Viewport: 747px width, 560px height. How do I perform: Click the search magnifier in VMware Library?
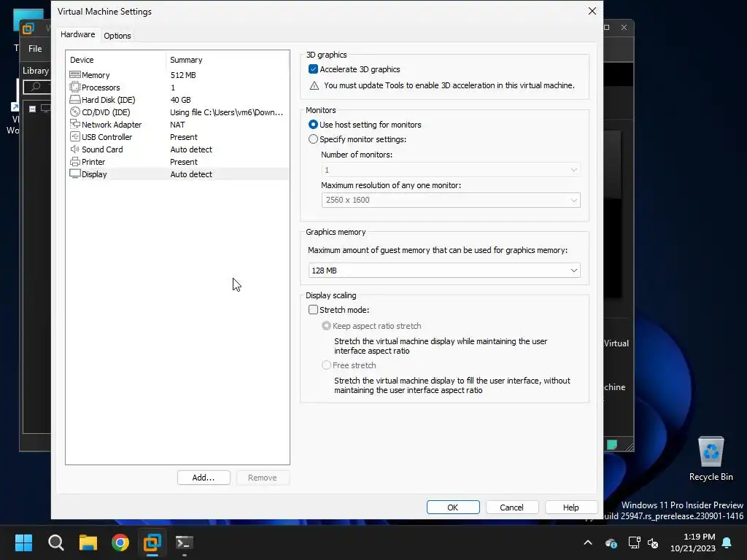36,87
